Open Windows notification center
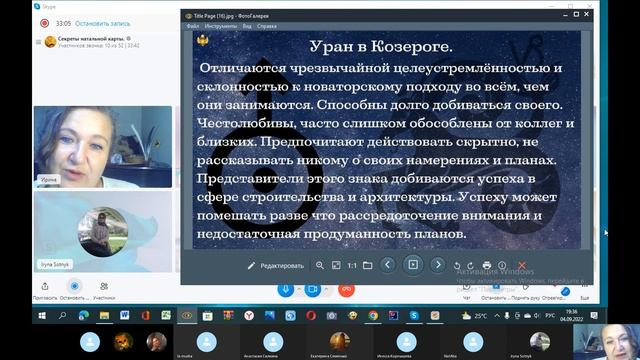The height and width of the screenshot is (360, 640). tap(594, 316)
